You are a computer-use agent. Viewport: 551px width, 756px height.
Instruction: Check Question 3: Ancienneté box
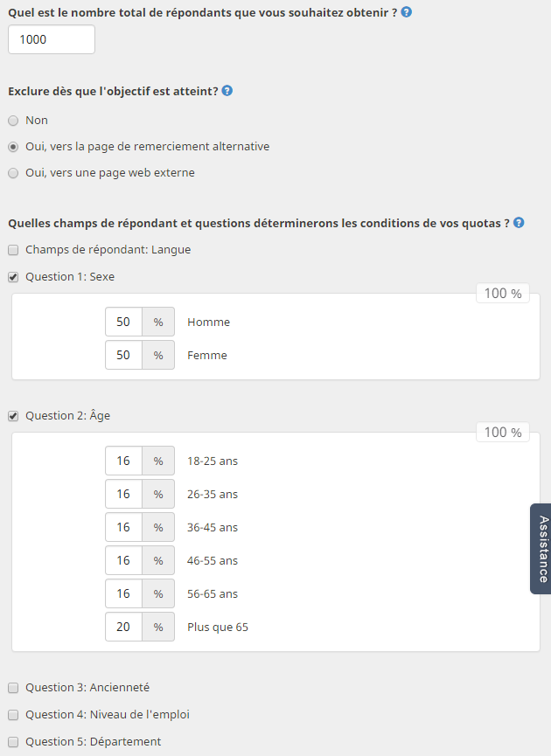coord(13,688)
